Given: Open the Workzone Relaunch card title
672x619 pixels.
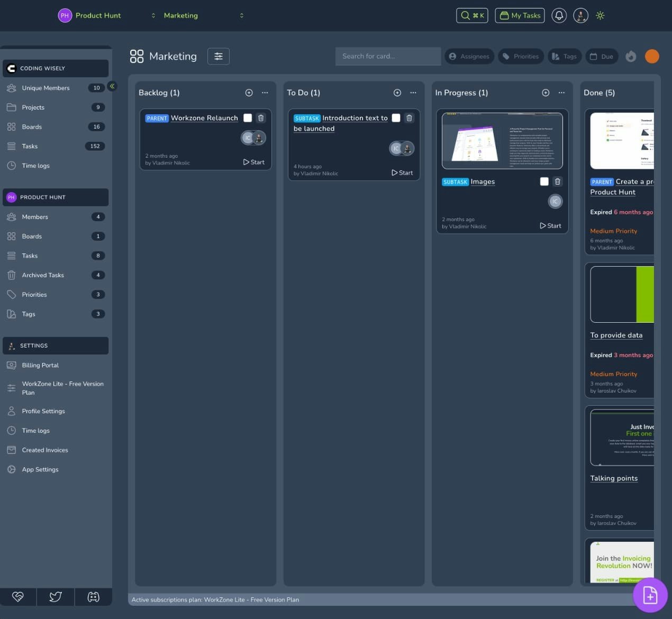Looking at the screenshot, I should 204,118.
